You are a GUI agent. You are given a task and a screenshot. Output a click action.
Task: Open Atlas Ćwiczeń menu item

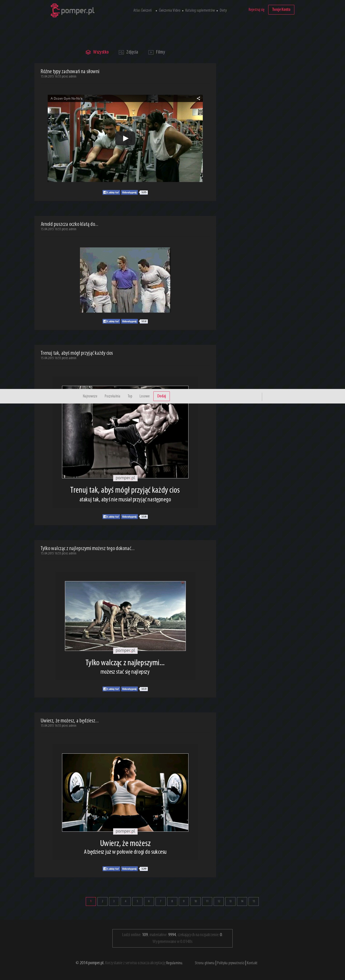(142, 10)
